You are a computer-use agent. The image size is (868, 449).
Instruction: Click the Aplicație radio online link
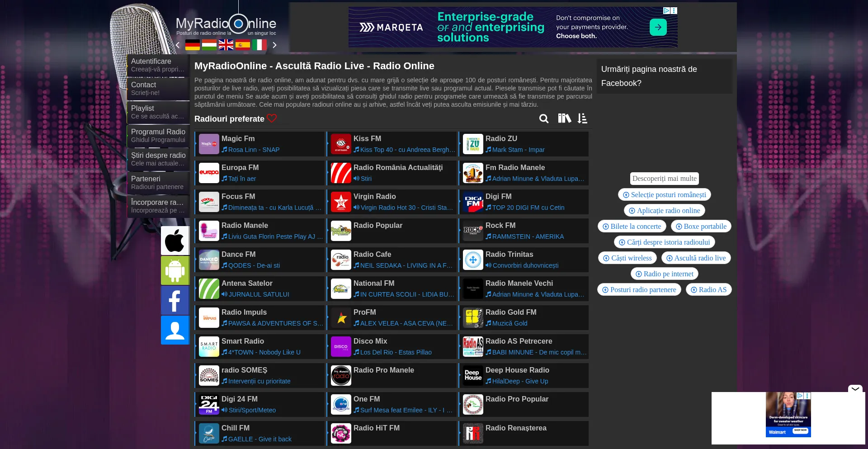tap(664, 210)
